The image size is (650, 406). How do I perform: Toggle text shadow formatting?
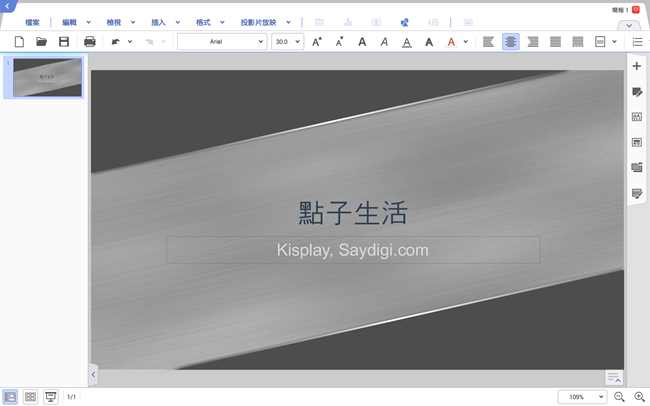coord(429,42)
